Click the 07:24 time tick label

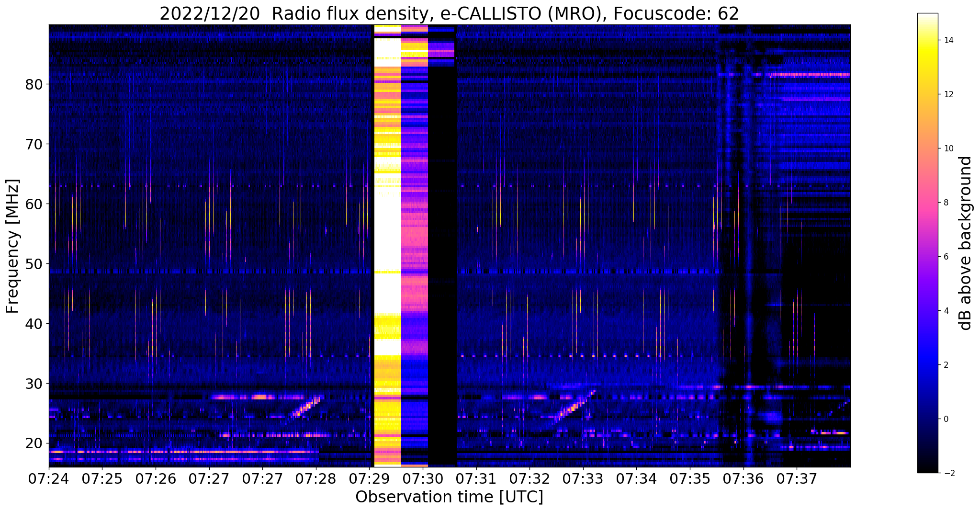[x=49, y=478]
